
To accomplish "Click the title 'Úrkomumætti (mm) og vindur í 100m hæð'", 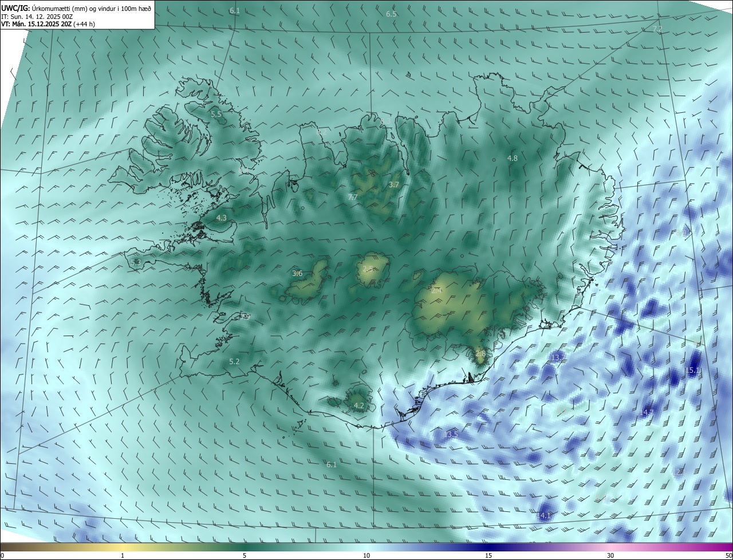I will click(x=91, y=8).
